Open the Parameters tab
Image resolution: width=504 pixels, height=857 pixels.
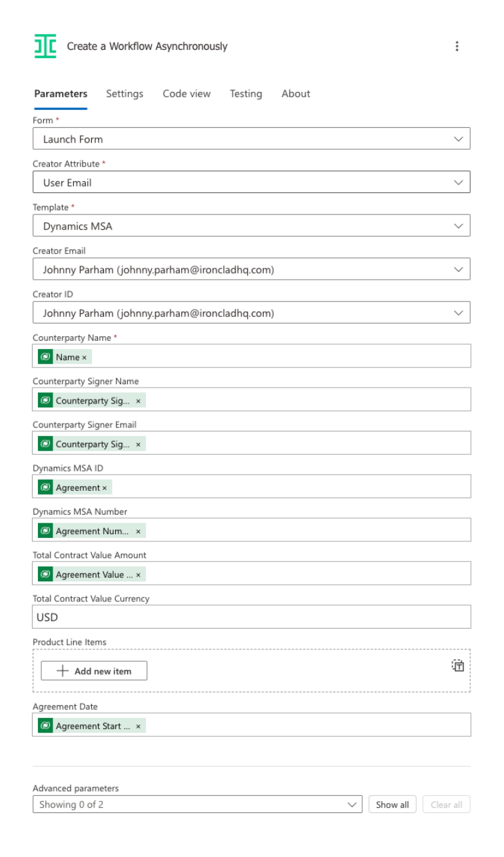pyautogui.click(x=61, y=94)
